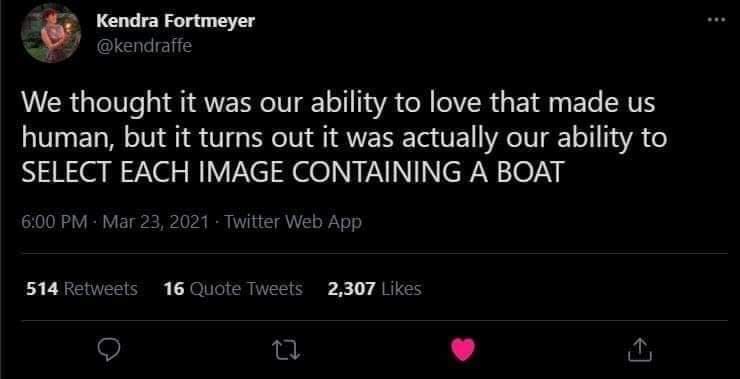Click the number 2,307
Screen dimensions: 740x379
pyautogui.click(x=352, y=289)
